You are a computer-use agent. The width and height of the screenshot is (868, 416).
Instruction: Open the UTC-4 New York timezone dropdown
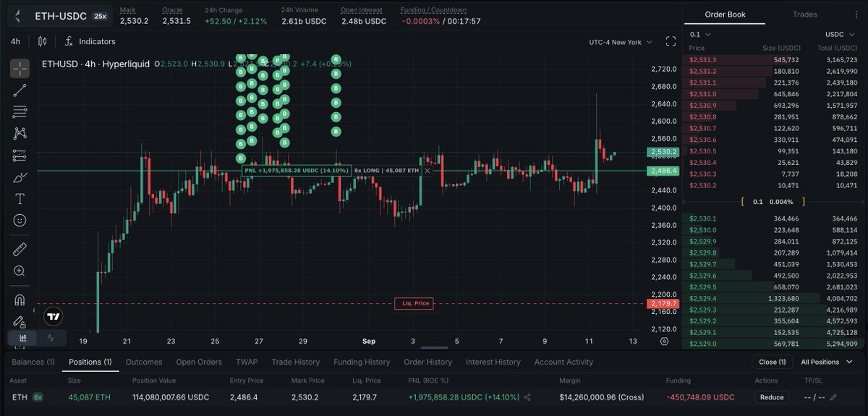(621, 42)
